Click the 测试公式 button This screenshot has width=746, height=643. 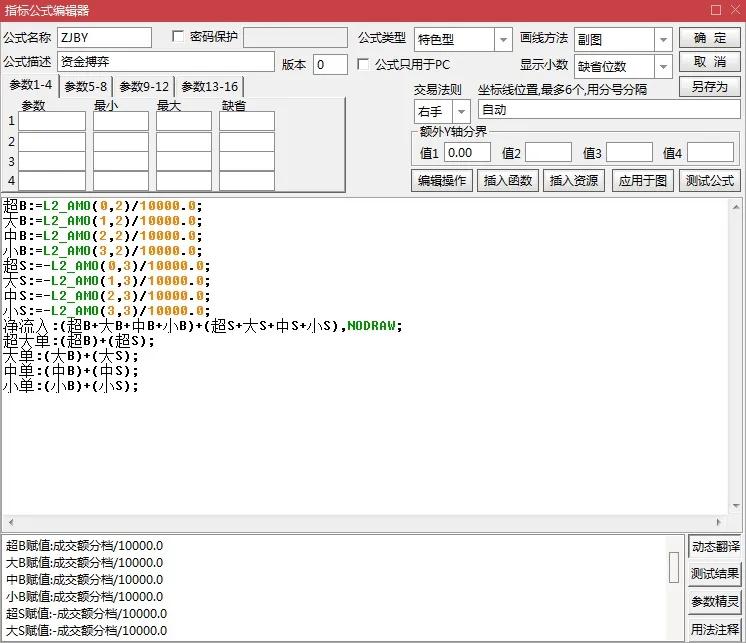pos(710,181)
